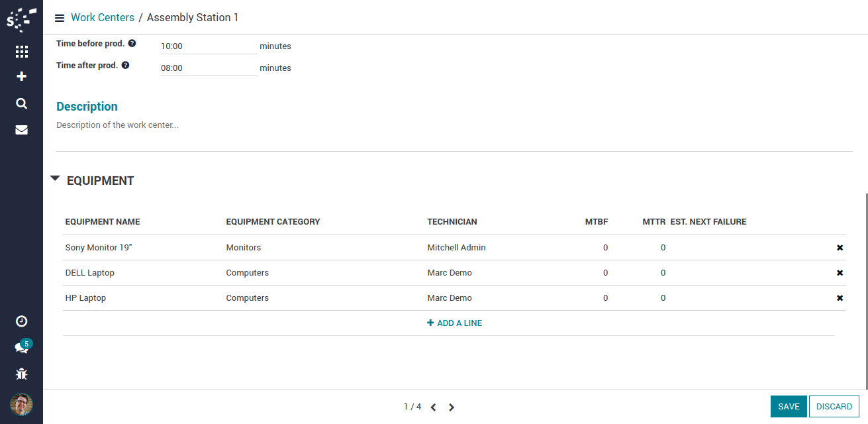Toggle the hamburger menu button
Image resolution: width=868 pixels, height=424 pixels.
pyautogui.click(x=60, y=18)
